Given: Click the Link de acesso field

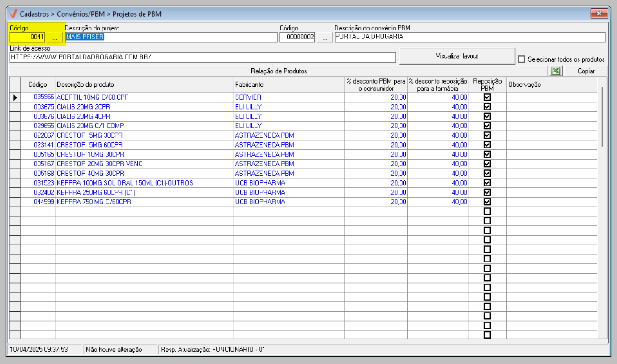Looking at the screenshot, I should 203,57.
